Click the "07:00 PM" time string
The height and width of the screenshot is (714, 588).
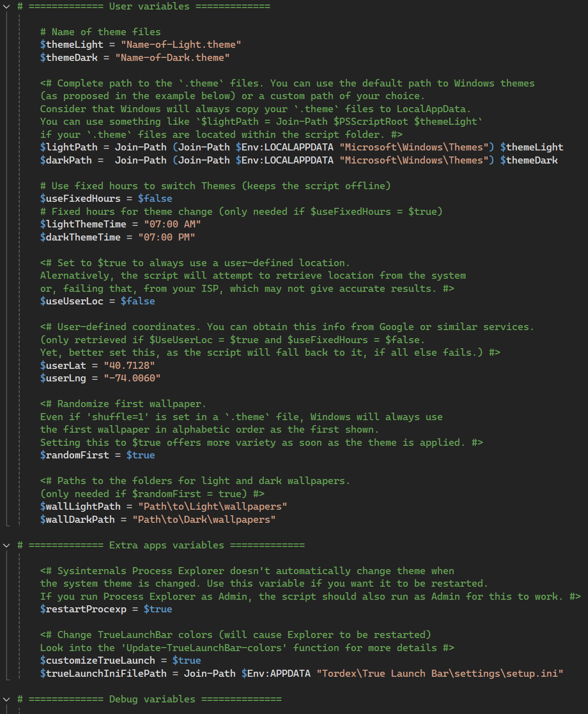coord(167,237)
